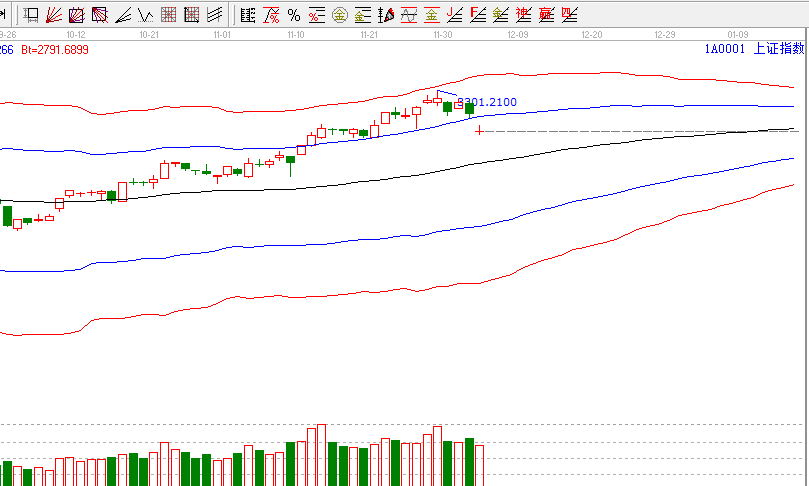Choose the red sine wave cycle tool
The width and height of the screenshot is (809, 486).
[x=408, y=15]
